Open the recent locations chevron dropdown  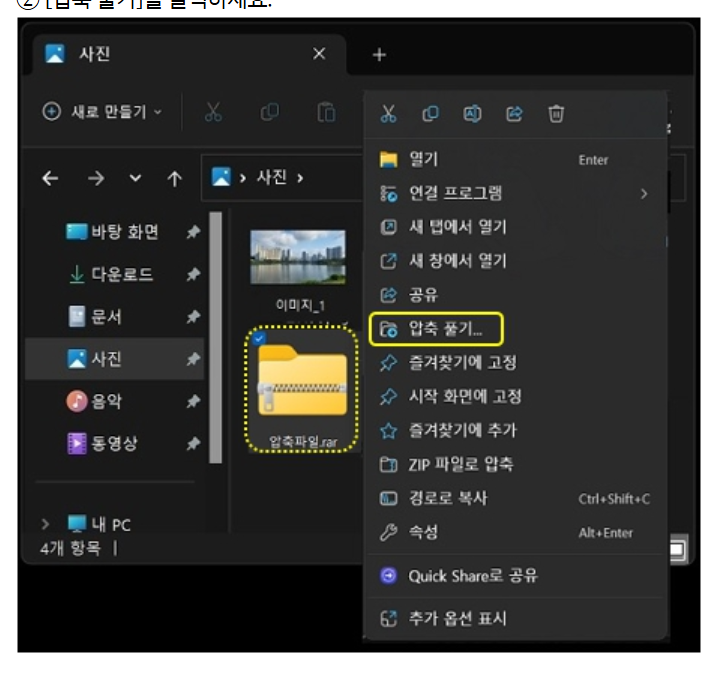135,178
